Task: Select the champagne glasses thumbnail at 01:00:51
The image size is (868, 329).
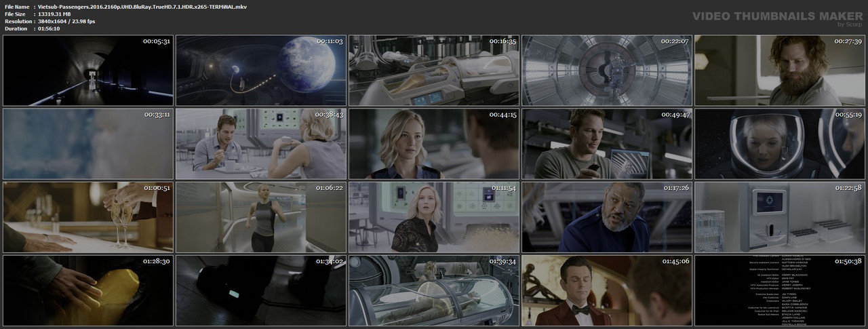Action: click(x=88, y=217)
